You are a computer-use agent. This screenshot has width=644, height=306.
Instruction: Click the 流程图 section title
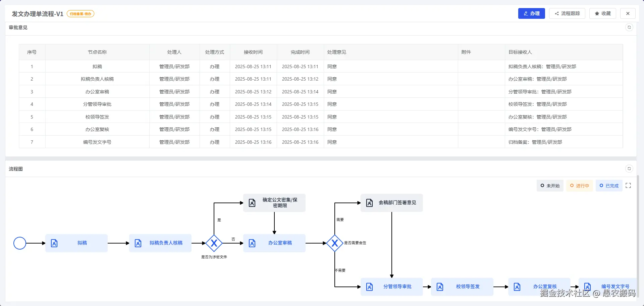click(x=16, y=169)
